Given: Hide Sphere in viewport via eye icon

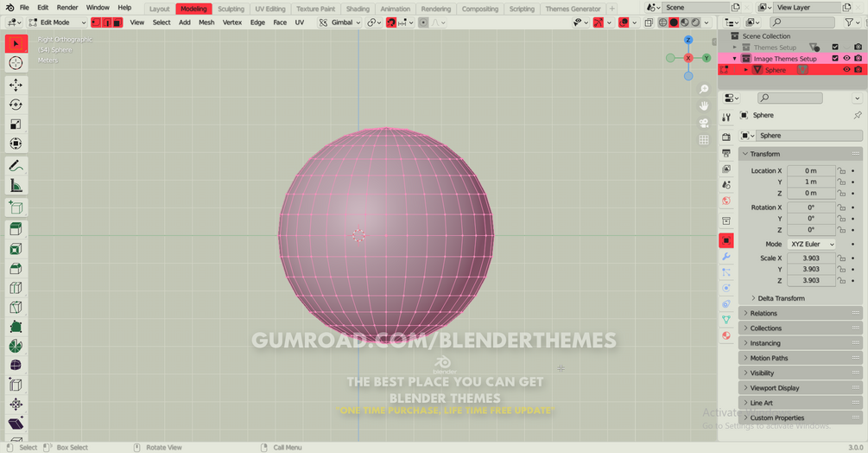Looking at the screenshot, I should coord(846,69).
